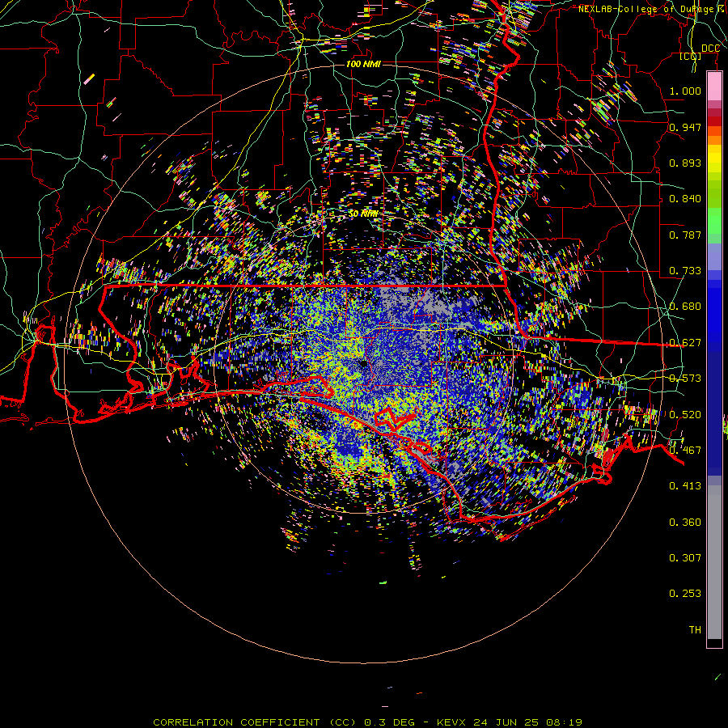
Task: Select the 0.467 legend value
Action: [x=685, y=451]
